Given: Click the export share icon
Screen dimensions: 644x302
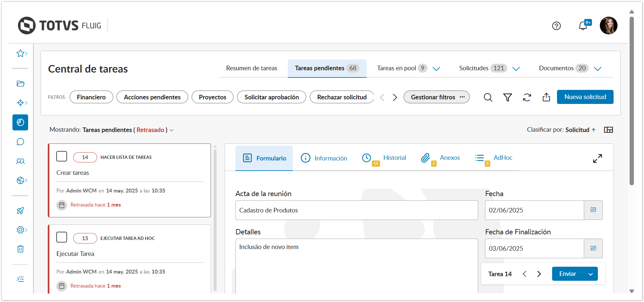Looking at the screenshot, I should [546, 97].
